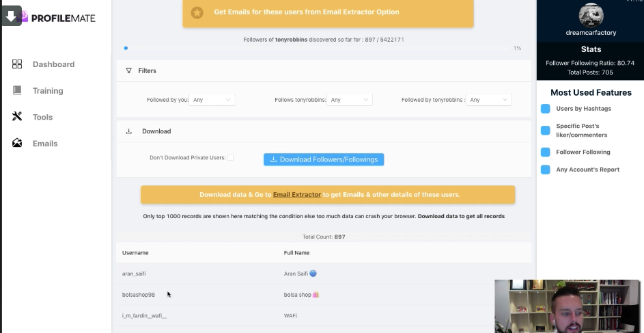Tick Don't Download Private Users checkbox
644x333 pixels.
point(230,157)
